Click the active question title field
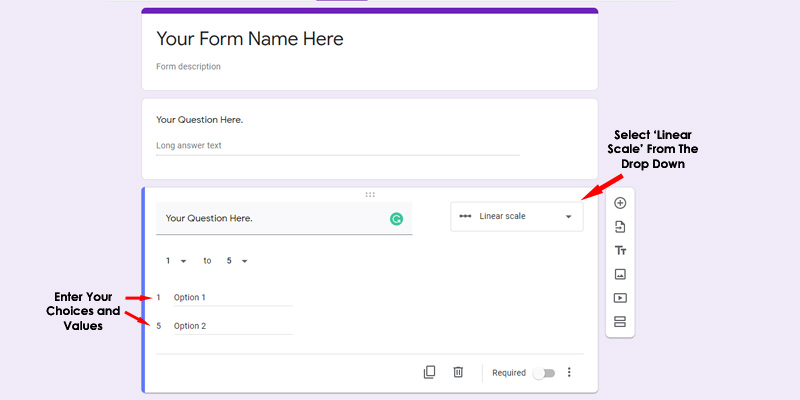The height and width of the screenshot is (400, 800). pos(284,218)
